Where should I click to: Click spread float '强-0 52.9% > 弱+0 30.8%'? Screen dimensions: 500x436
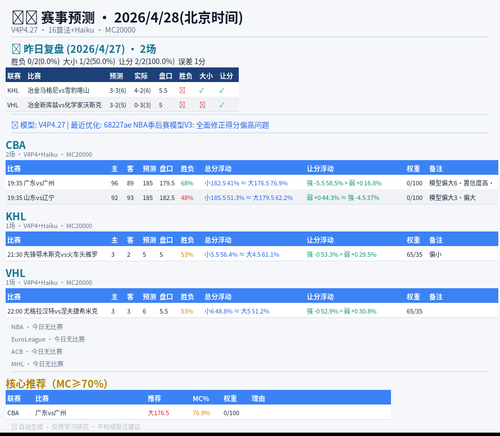click(341, 311)
